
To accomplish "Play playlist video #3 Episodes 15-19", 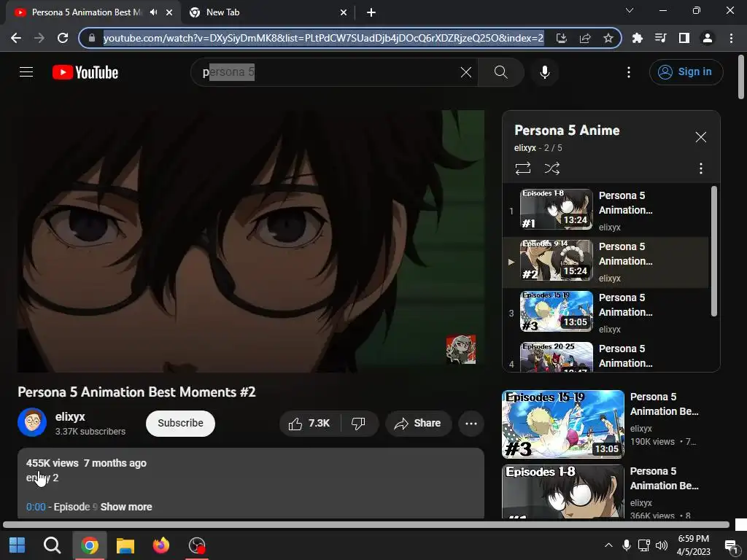I will [x=605, y=314].
